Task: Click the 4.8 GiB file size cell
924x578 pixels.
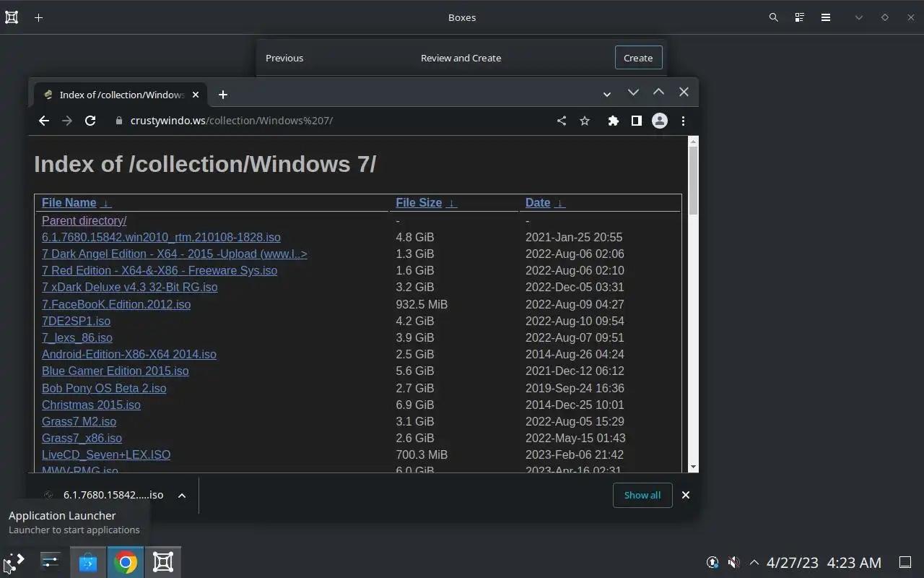Action: (415, 237)
